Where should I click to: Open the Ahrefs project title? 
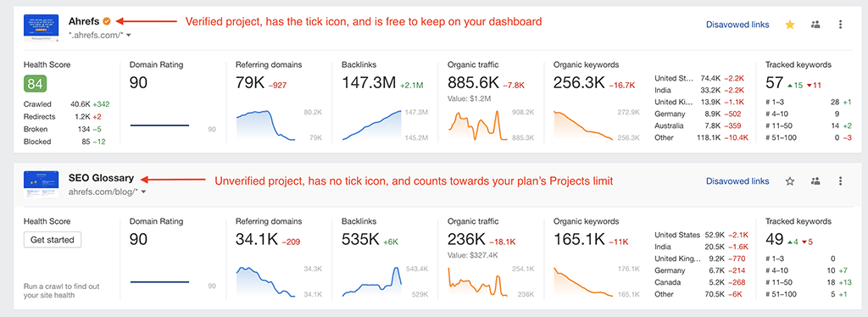pos(84,21)
